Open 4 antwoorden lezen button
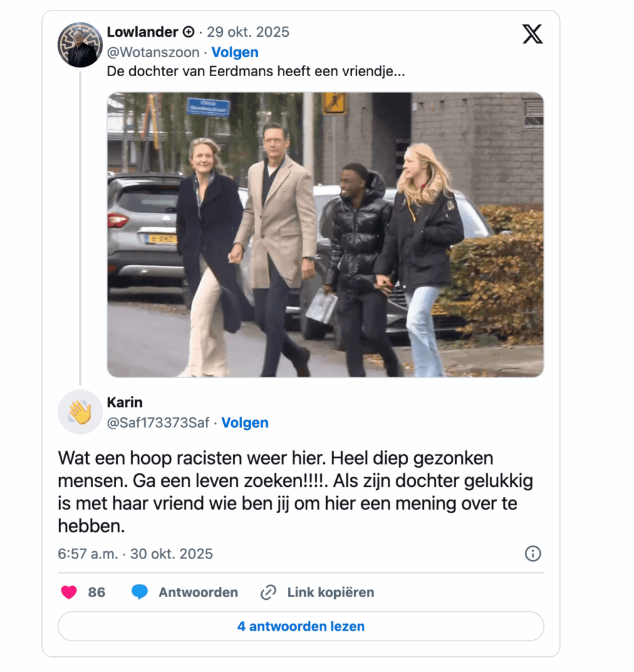This screenshot has width=634, height=672. coord(301,626)
